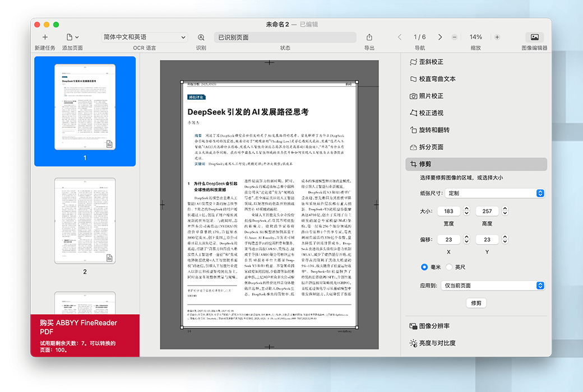
Task: Select the 毫米 radio button
Action: click(x=425, y=267)
